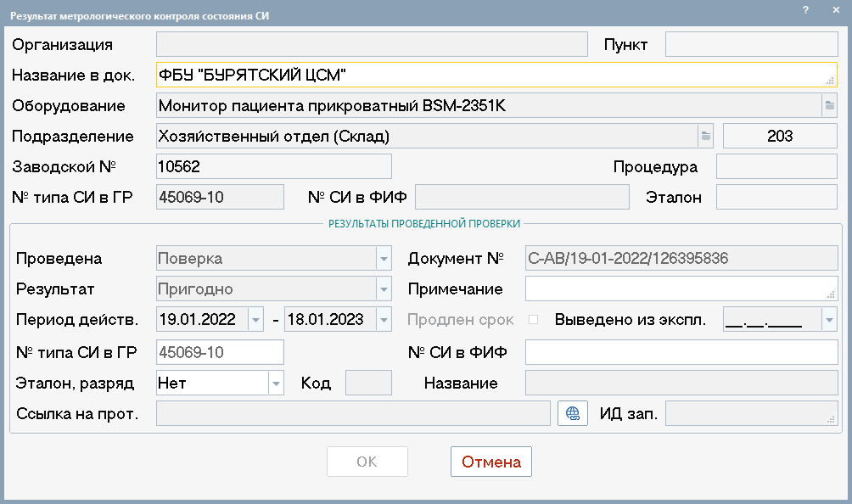Click the 'Примечание' note field
This screenshot has height=504, width=852.
pos(679,289)
